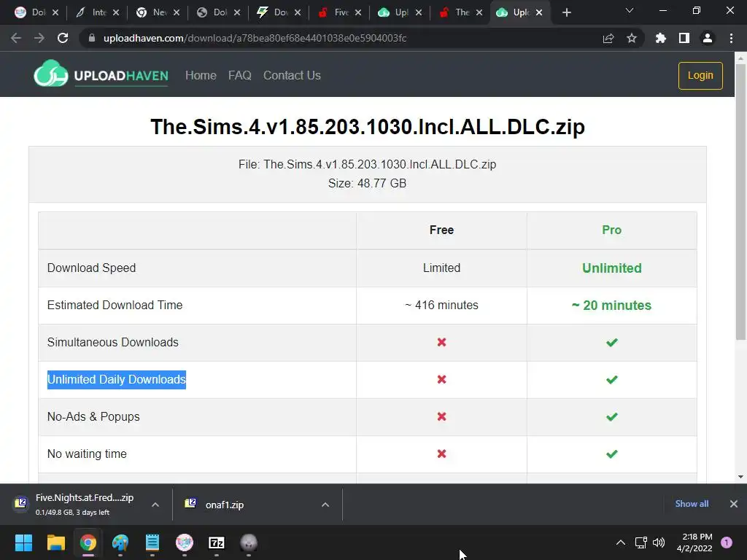This screenshot has height=560, width=747.
Task: Click the 'Unlimited Daily Downloads' highlighted text
Action: point(117,379)
